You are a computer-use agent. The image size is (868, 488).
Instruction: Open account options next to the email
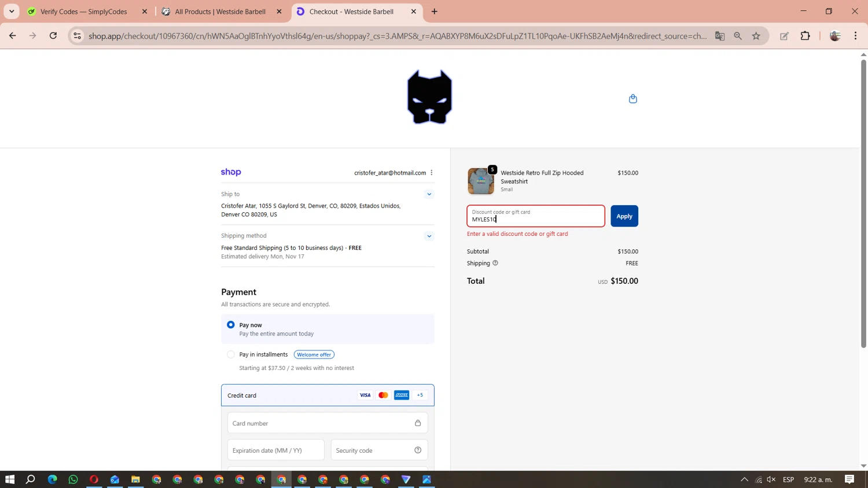click(x=432, y=173)
